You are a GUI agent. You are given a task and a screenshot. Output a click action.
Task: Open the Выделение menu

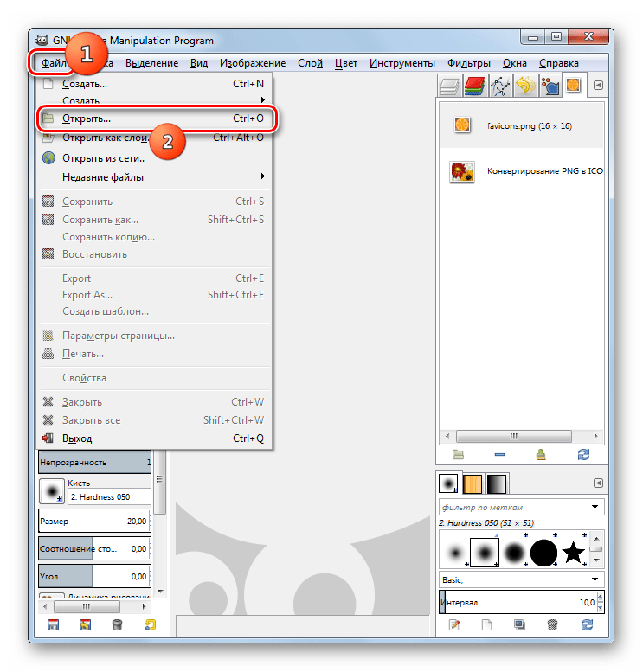tap(151, 63)
